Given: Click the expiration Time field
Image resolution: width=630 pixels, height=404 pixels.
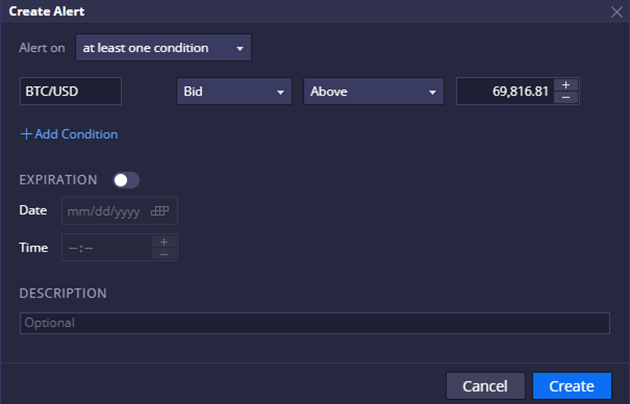Looking at the screenshot, I should coord(107,247).
